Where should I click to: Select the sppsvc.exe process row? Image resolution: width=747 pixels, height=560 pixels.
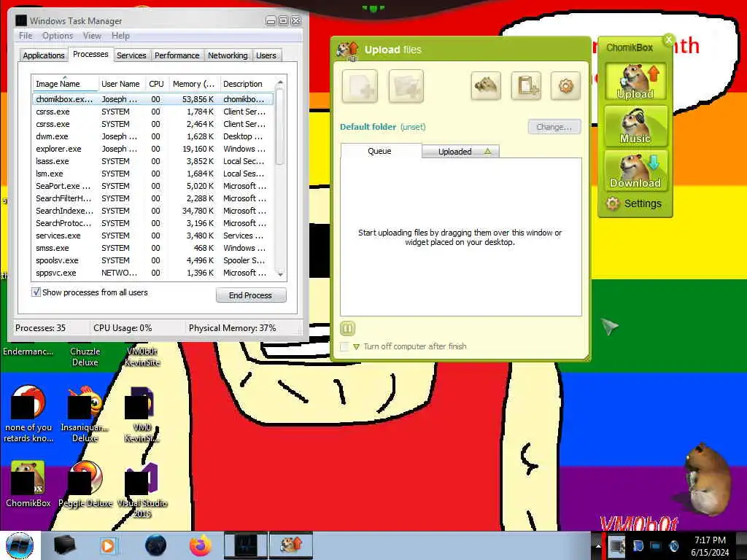coord(153,273)
